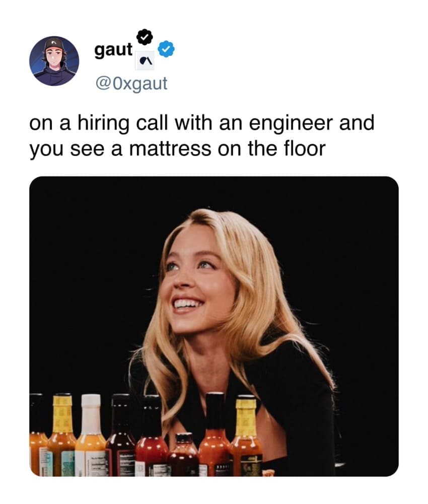Click the blue verified checkmark badge

166,49
